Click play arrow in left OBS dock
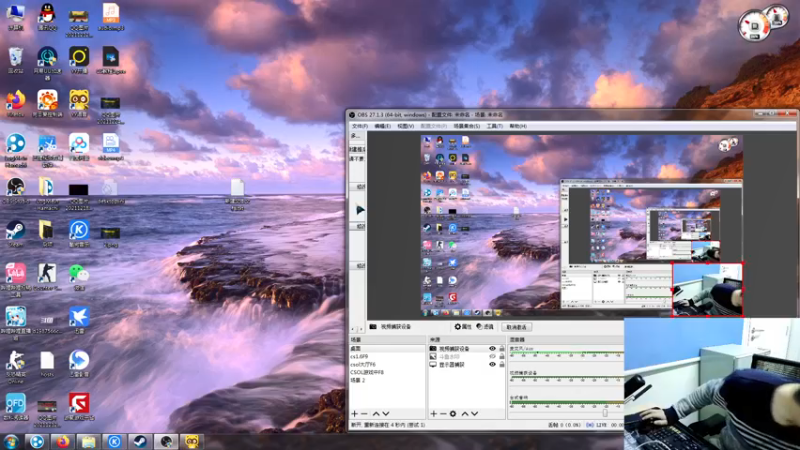The height and width of the screenshot is (450, 800). tap(360, 210)
